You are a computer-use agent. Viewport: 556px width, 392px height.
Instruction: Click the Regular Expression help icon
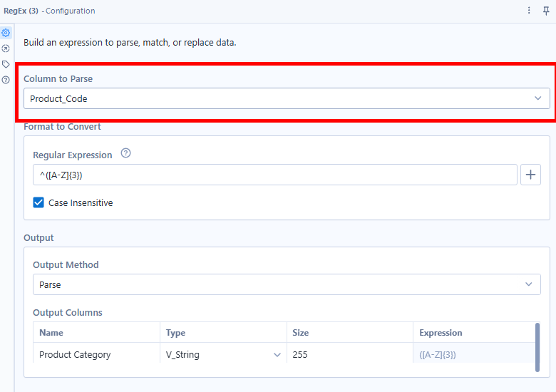(x=125, y=153)
